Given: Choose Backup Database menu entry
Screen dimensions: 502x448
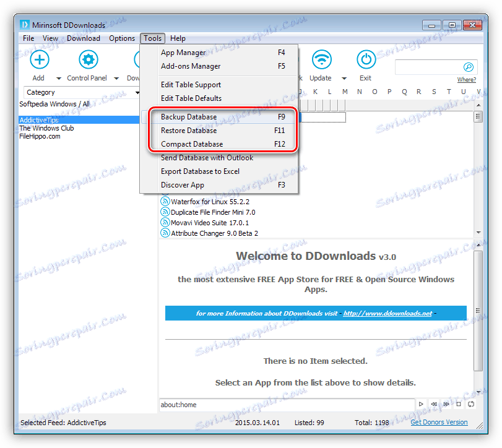Looking at the screenshot, I should click(219, 117).
